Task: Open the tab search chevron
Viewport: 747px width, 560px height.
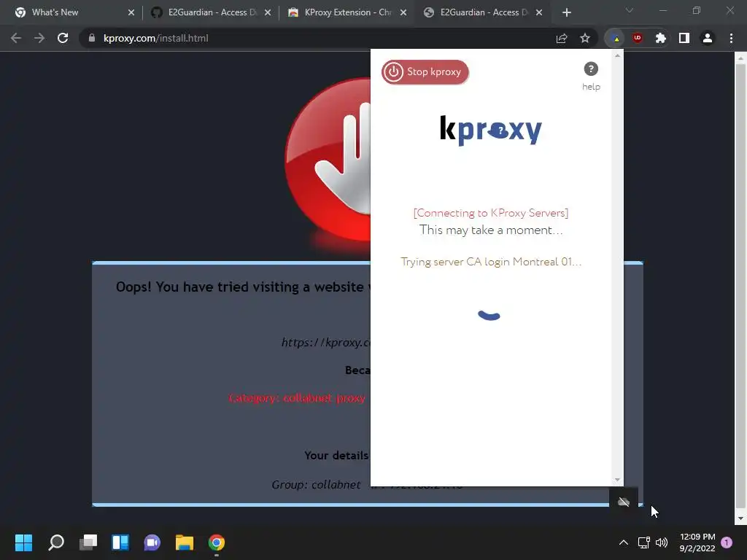Action: 630,10
